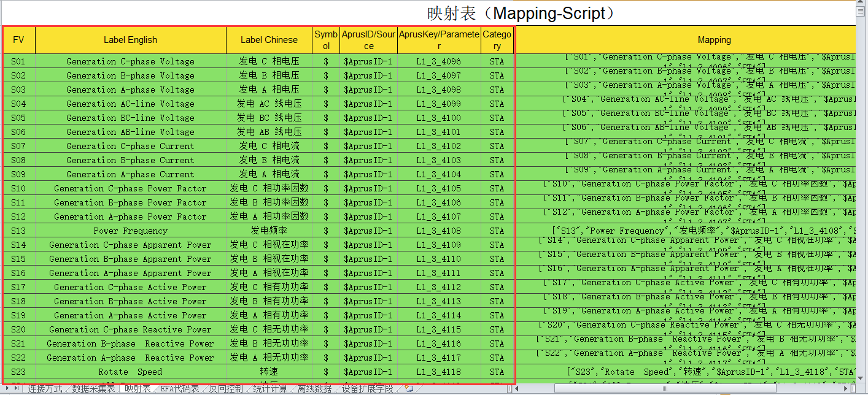868x395 pixels.
Task: Select cell containing Power Frequency
Action: 130,231
